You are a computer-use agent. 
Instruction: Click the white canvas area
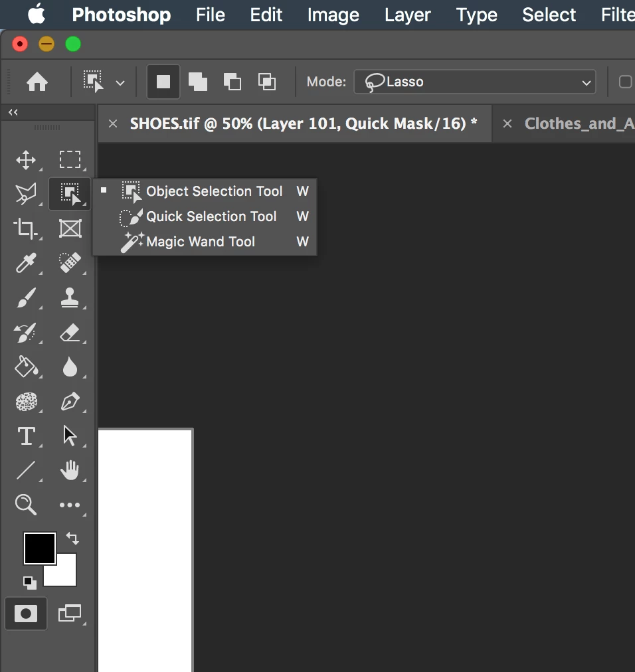[145, 550]
